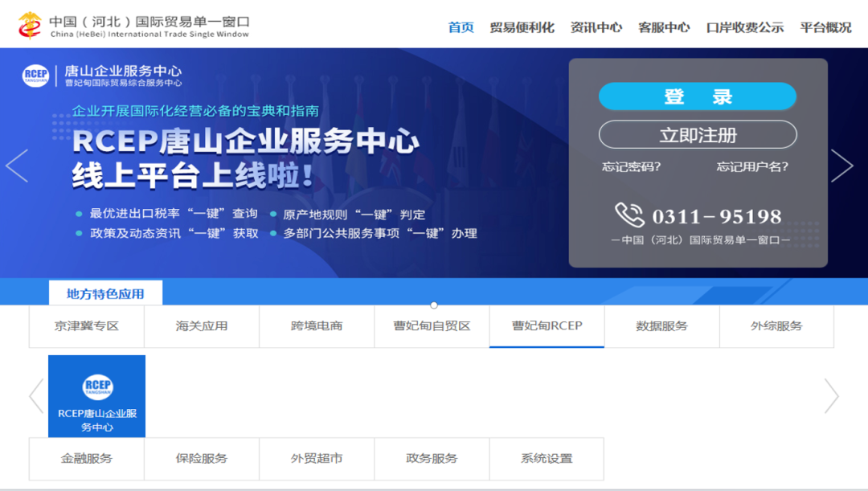The image size is (868, 491).
Task: Open the 首页 navigation item
Action: coord(461,27)
